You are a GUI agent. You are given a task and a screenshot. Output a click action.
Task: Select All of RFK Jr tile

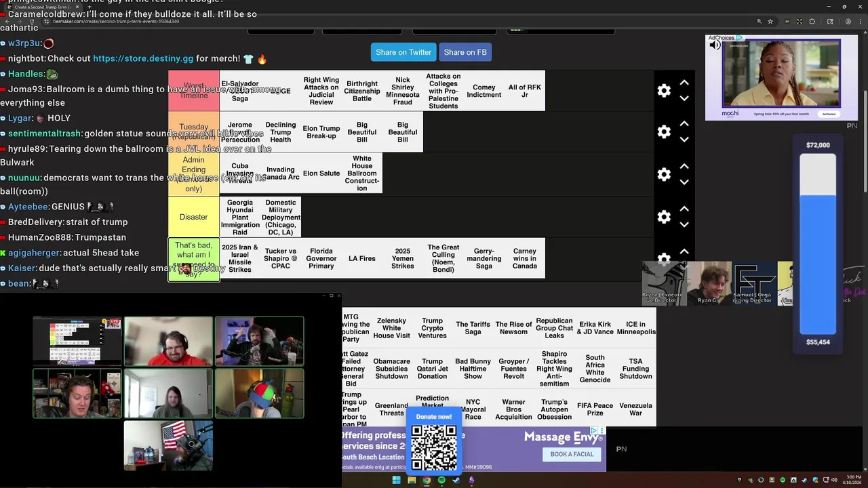[x=525, y=91]
